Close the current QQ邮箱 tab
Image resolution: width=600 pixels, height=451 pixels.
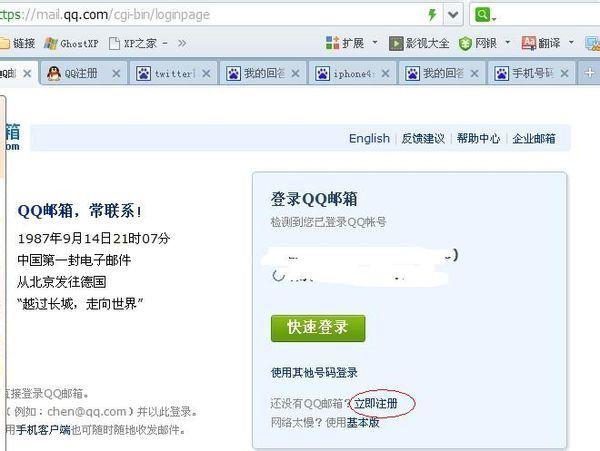[x=27, y=73]
